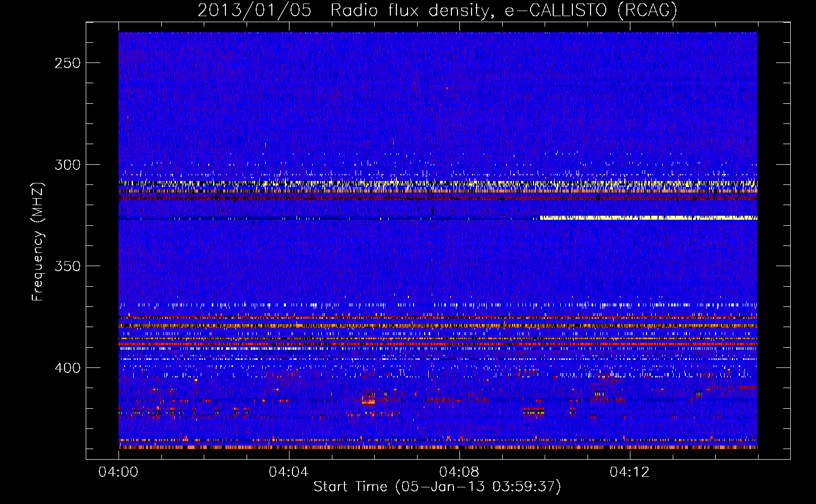The image size is (816, 504).
Task: Select the 250 frequency tick label
Action: [x=67, y=63]
